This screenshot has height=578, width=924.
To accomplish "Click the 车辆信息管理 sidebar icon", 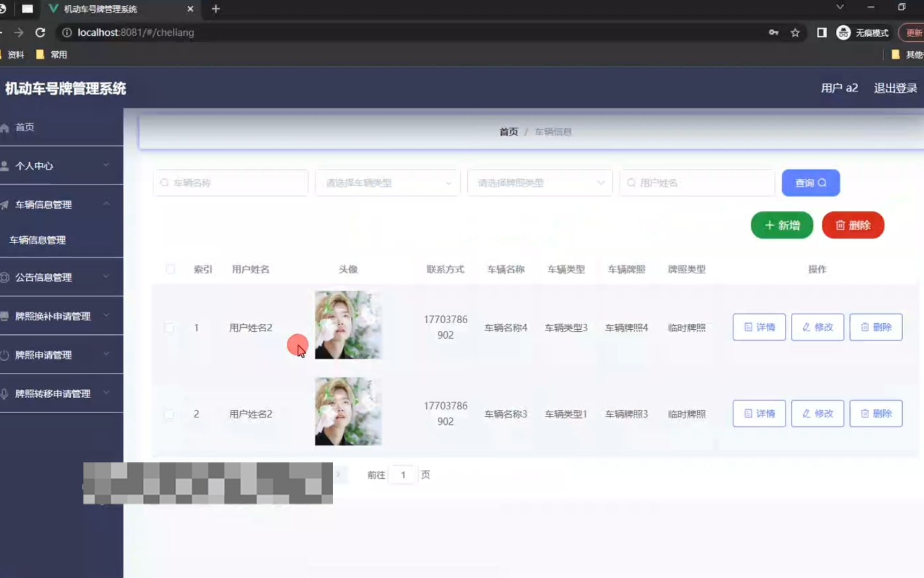I will pyautogui.click(x=5, y=204).
